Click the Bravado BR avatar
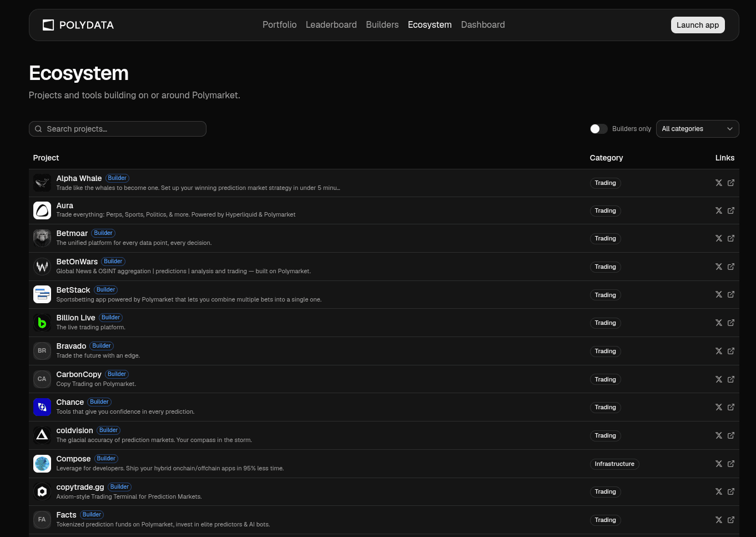Viewport: 756px width, 537px height. pyautogui.click(x=42, y=351)
